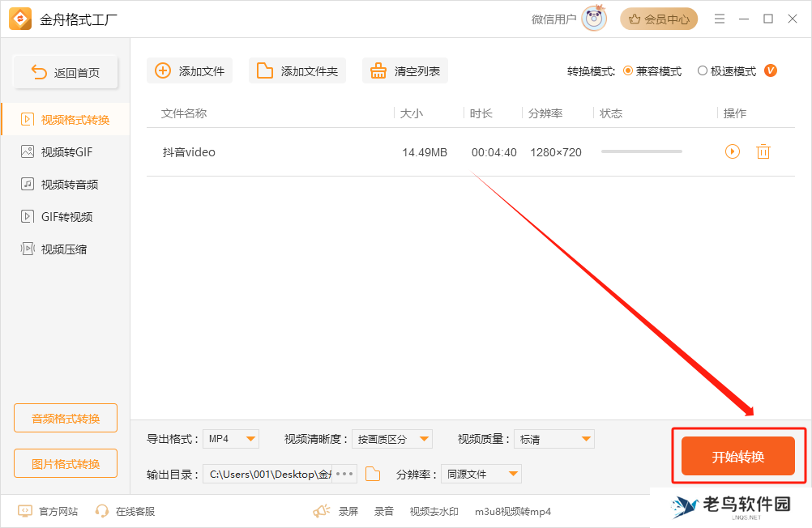The height and width of the screenshot is (528, 812).
Task: Click 添加文件夹 to add a folder
Action: coord(297,71)
